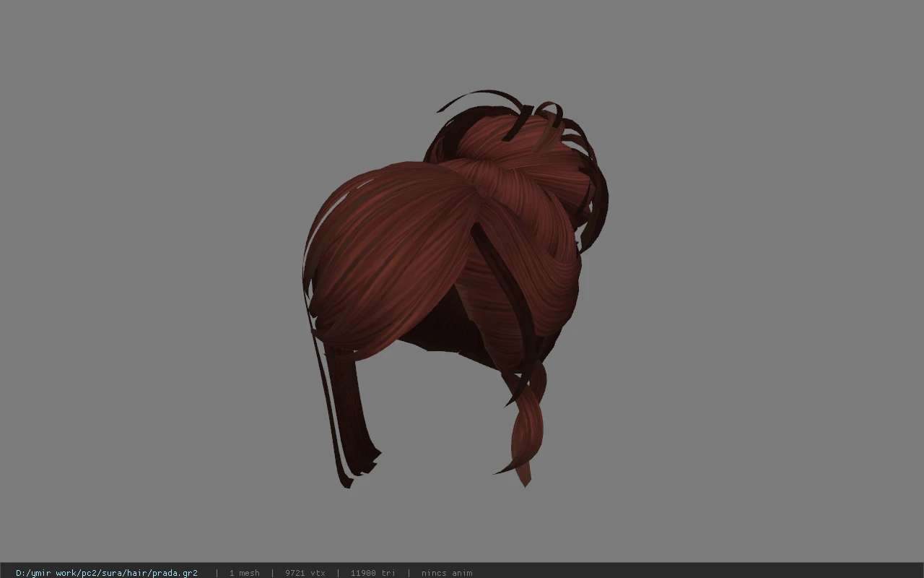
Task: Click the 'nincs anim' status entry
Action: pos(447,573)
